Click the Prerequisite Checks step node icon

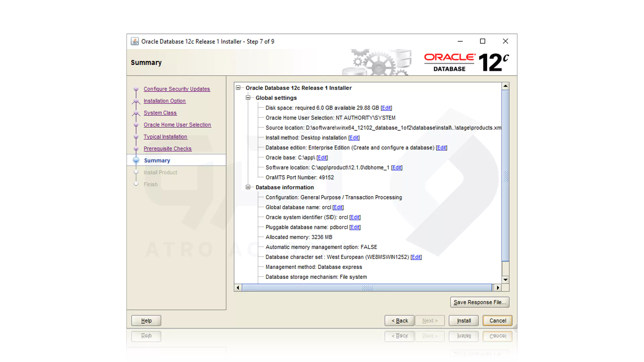pyautogui.click(x=136, y=148)
